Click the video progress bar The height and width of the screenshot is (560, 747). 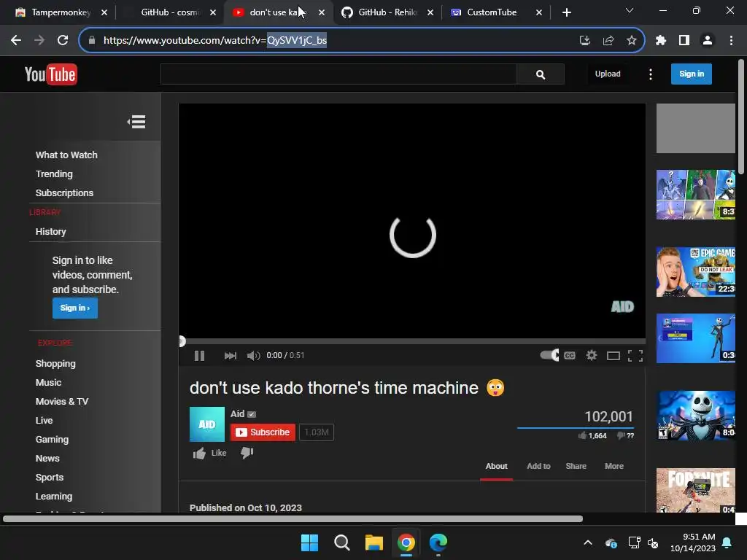412,341
